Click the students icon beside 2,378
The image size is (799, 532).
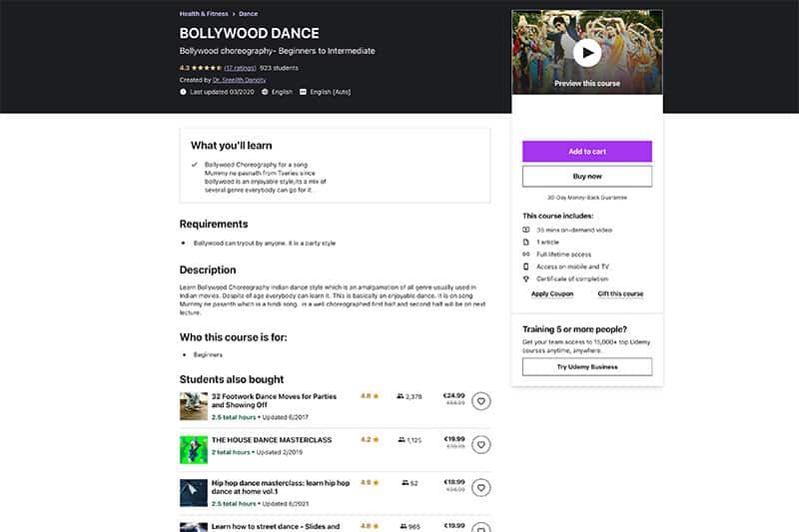pyautogui.click(x=400, y=396)
